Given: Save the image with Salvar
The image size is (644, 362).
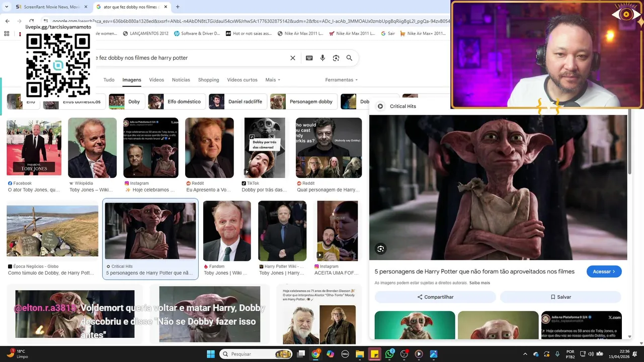Looking at the screenshot, I should 560,297.
